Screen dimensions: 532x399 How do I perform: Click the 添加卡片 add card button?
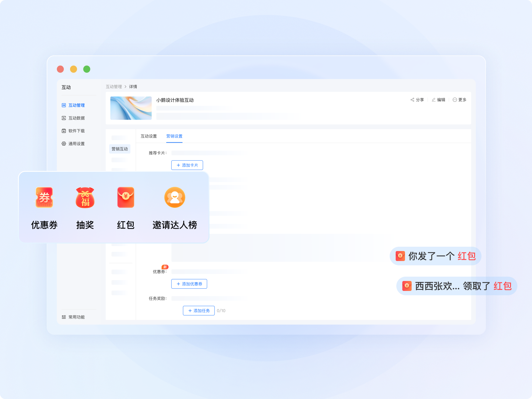(187, 165)
